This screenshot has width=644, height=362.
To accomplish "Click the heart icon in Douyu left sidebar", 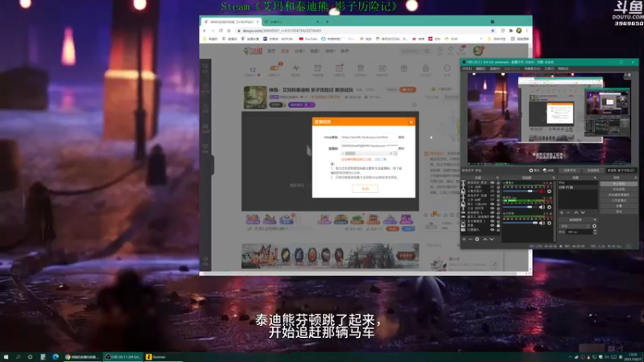I will tap(205, 66).
